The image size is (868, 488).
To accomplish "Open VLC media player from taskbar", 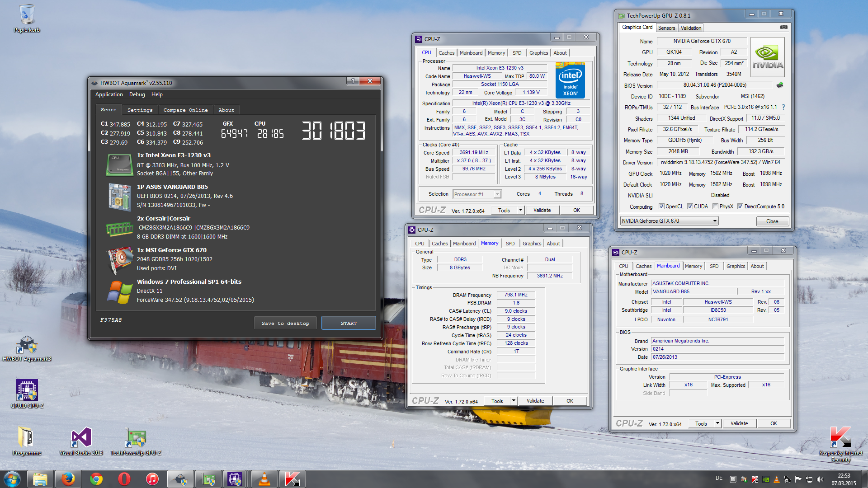I will 264,479.
